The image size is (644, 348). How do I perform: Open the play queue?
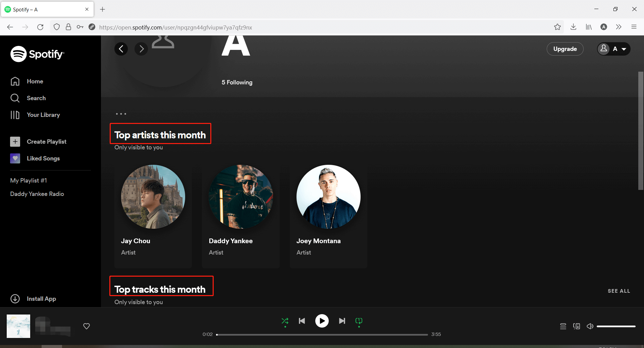[x=563, y=326]
